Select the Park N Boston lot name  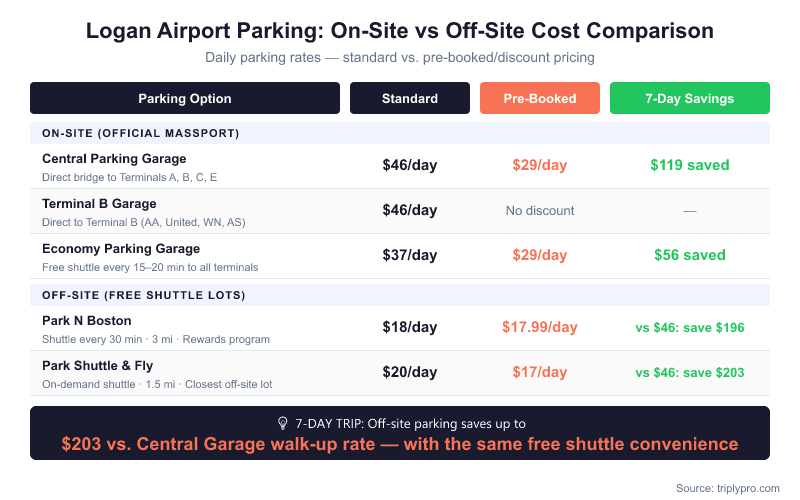[88, 321]
